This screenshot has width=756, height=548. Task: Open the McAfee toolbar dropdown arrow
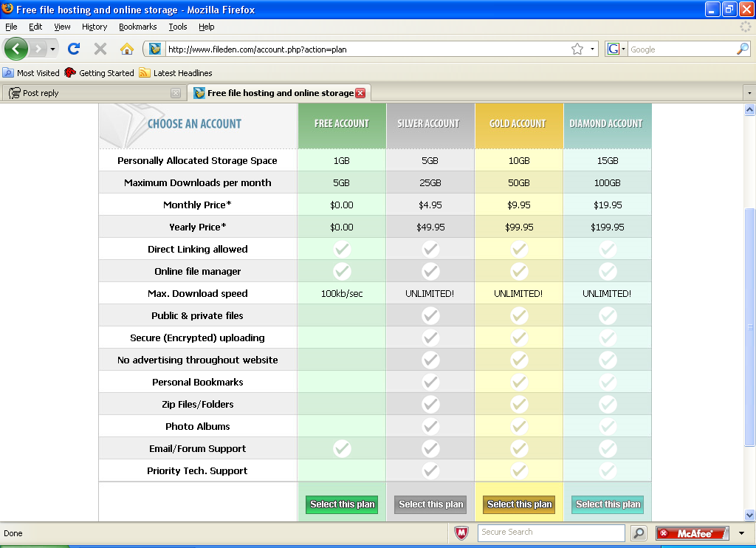(x=741, y=533)
